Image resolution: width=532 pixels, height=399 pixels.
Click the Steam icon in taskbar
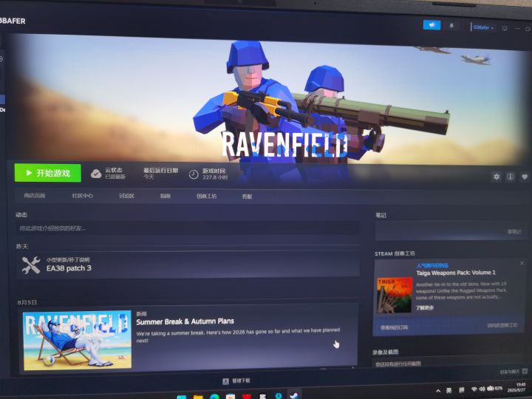point(294,395)
